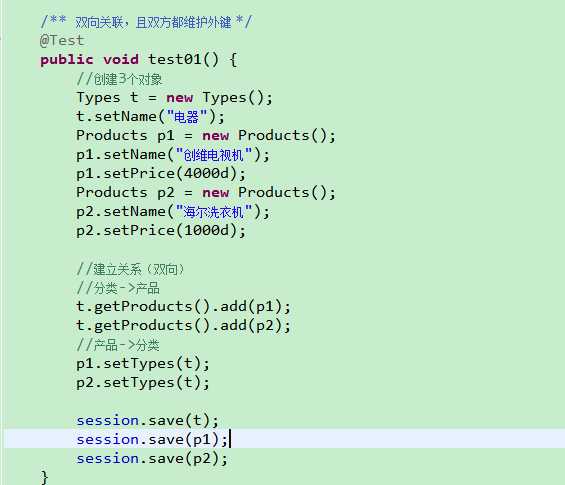Click the comment //分类->产品

click(x=118, y=288)
